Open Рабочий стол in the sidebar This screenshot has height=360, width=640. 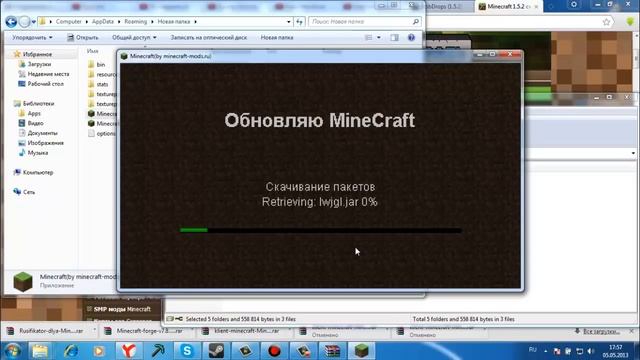pyautogui.click(x=45, y=84)
